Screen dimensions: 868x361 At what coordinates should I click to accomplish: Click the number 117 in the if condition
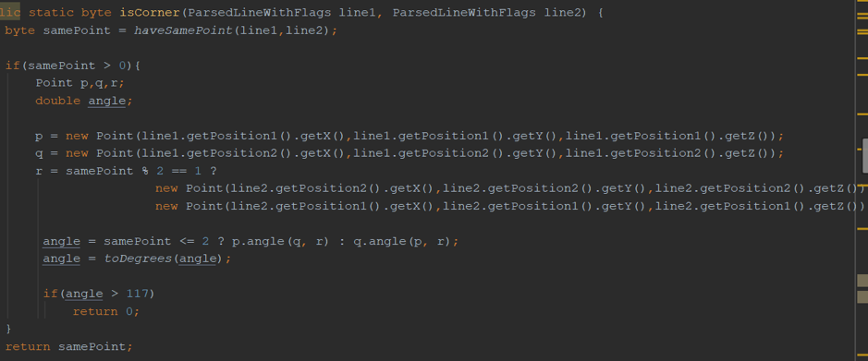pos(136,294)
